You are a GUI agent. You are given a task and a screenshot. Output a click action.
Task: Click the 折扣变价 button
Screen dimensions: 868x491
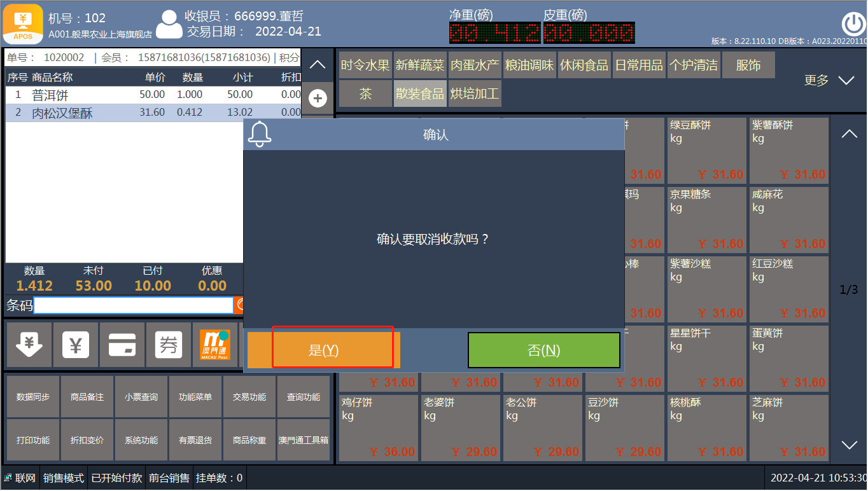(x=87, y=440)
